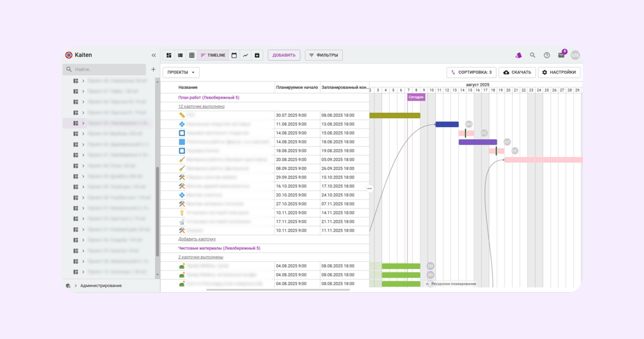This screenshot has height=339, width=644.
Task: Open the ПРОЕКТЫ dropdown
Action: coord(181,72)
